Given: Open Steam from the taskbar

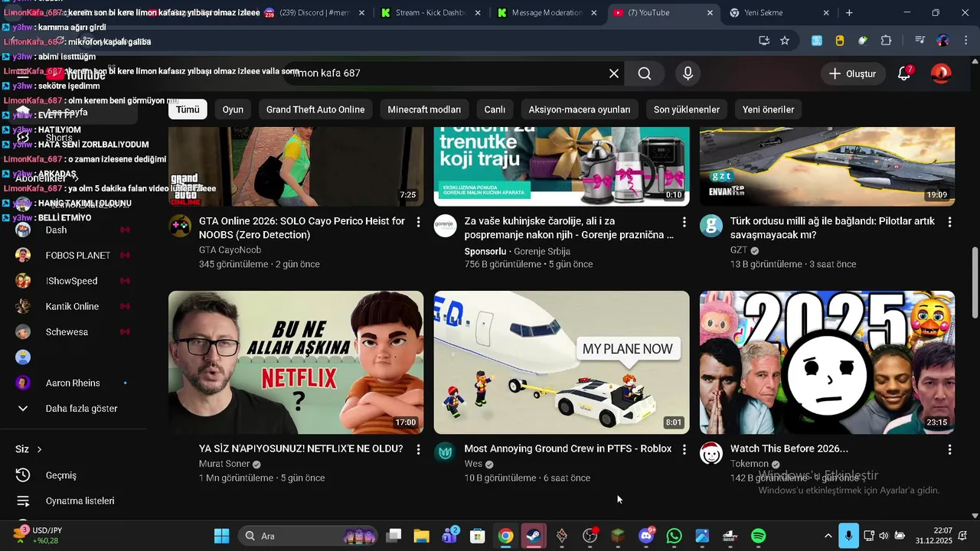Looking at the screenshot, I should [534, 536].
